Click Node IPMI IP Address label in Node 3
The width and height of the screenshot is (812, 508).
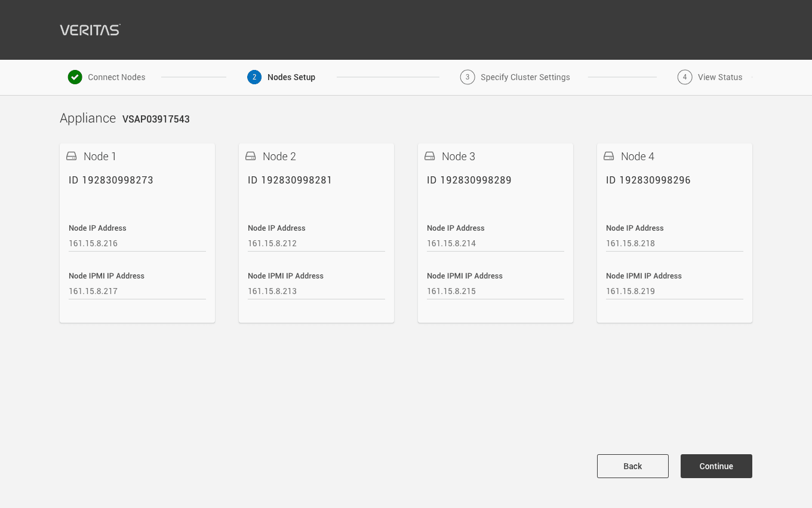click(x=465, y=276)
